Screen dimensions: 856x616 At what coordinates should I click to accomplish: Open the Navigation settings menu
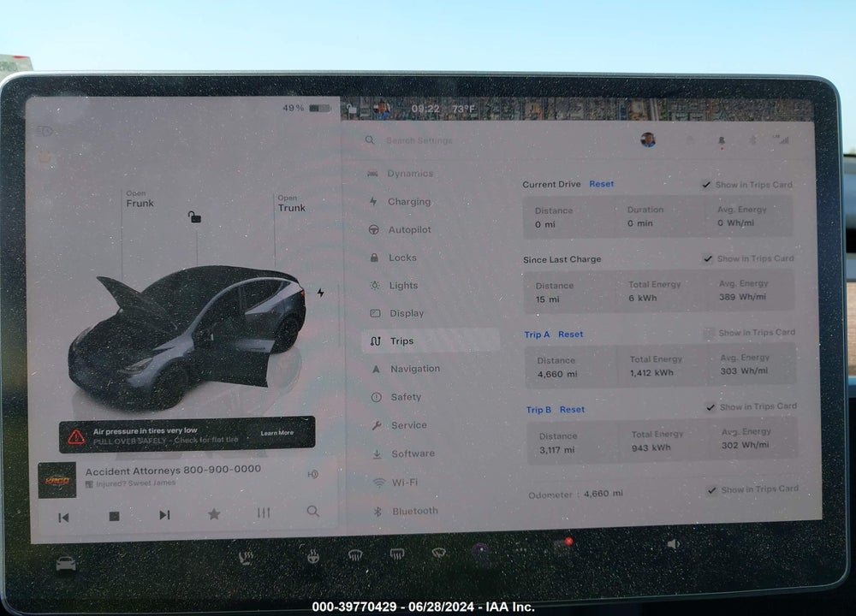[405, 369]
